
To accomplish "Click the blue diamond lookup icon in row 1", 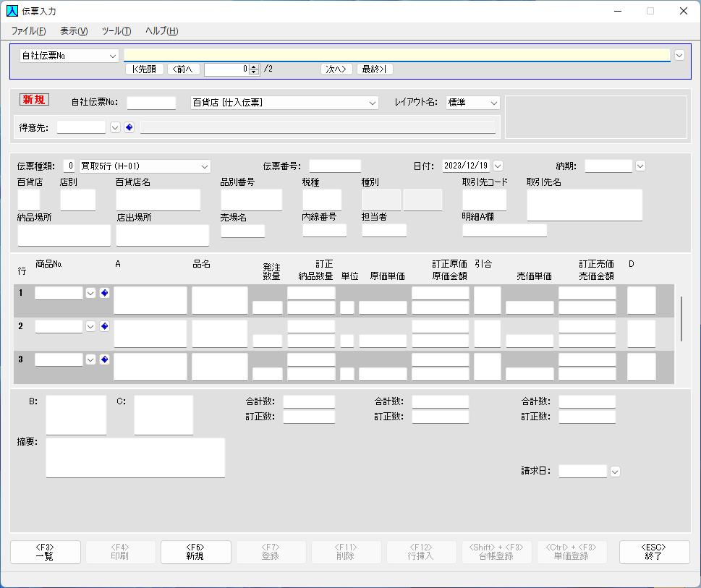I will (105, 293).
